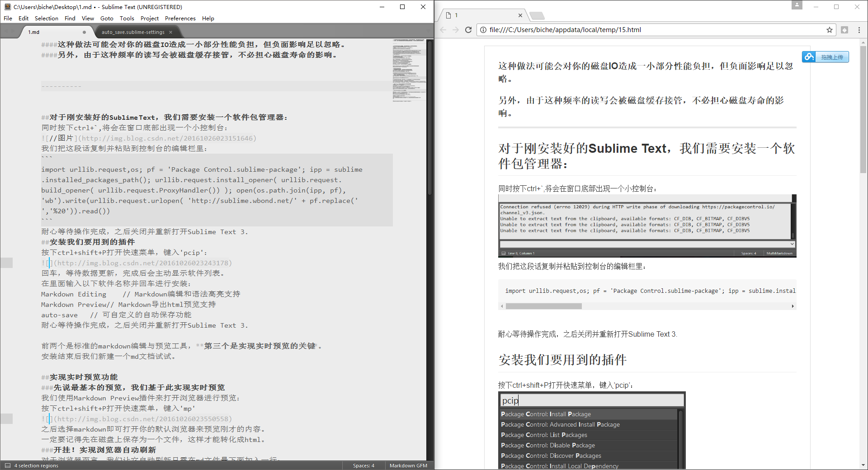Click the code block scroll-left arrow
This screenshot has height=470, width=868.
click(x=502, y=306)
